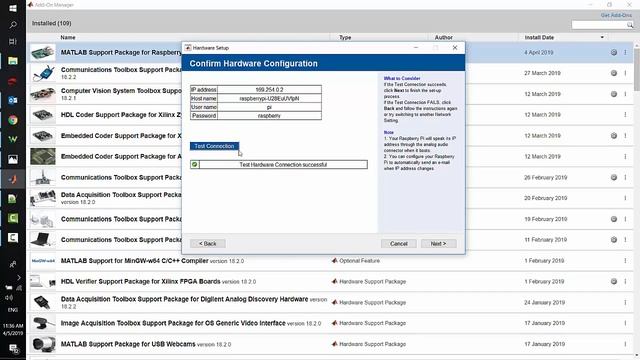Open setup gear for Embedded Coder Support Package for X
This screenshot has height=360, width=640.
tap(613, 136)
